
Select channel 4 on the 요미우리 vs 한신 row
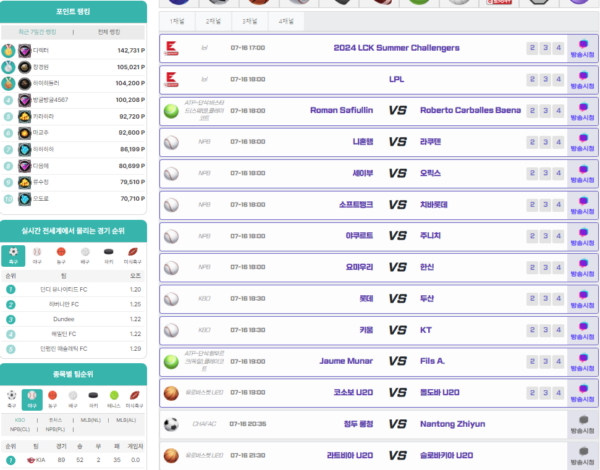coord(558,267)
